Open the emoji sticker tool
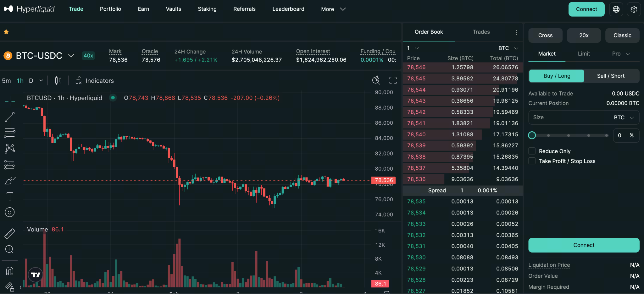The image size is (644, 294). pyautogui.click(x=9, y=212)
